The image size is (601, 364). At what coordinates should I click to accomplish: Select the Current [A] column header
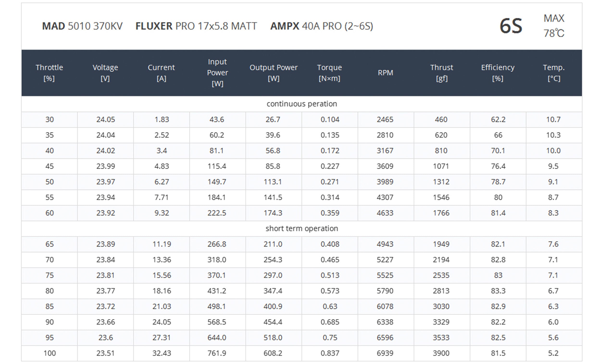161,73
